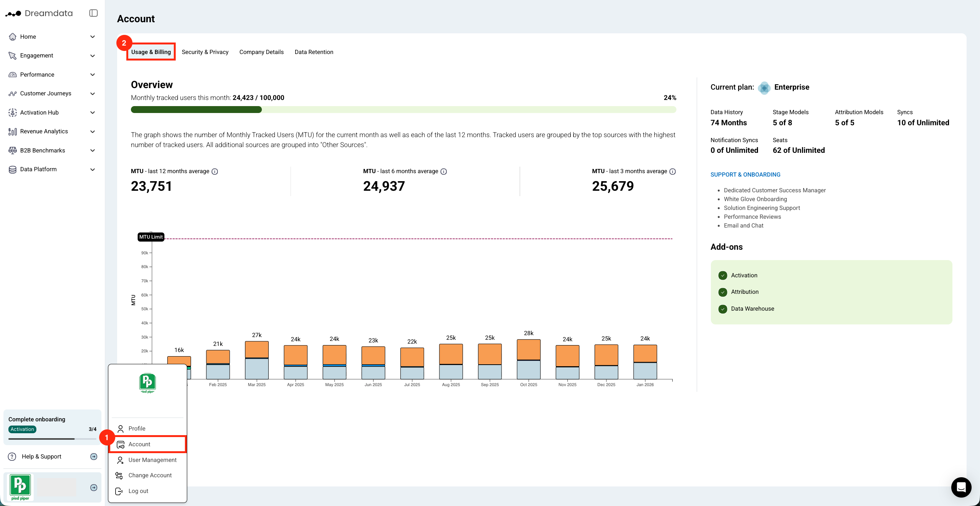
Task: Click info icon for 6 months average
Action: point(444,172)
